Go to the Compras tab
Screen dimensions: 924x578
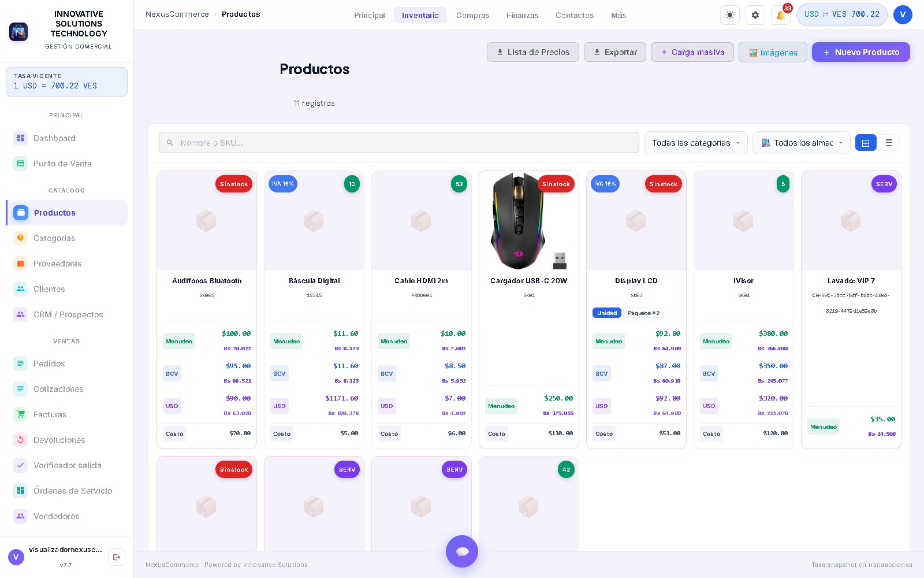(472, 16)
